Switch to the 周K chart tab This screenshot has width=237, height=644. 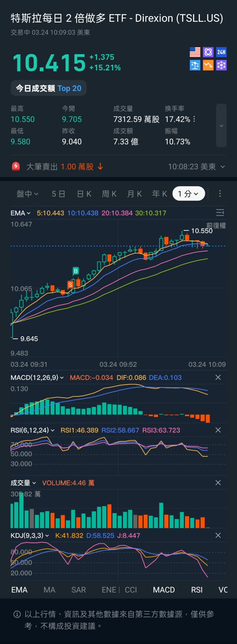pyautogui.click(x=109, y=194)
